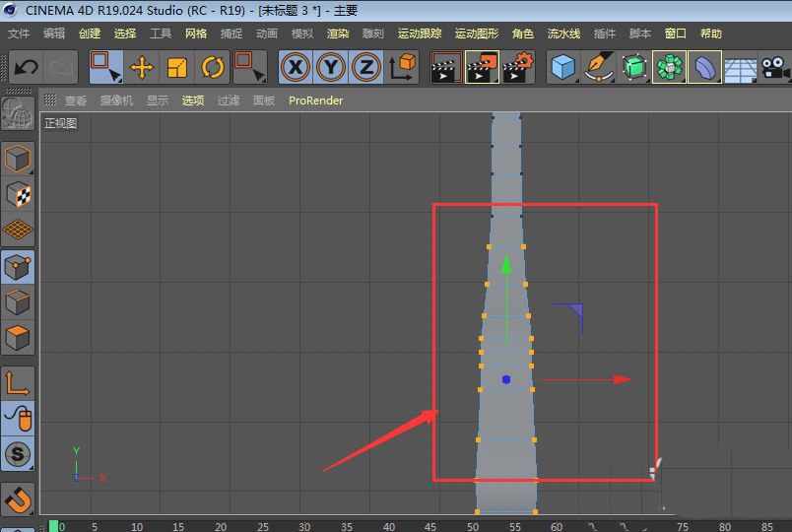
Task: Open the 模拟 menu
Action: (302, 33)
